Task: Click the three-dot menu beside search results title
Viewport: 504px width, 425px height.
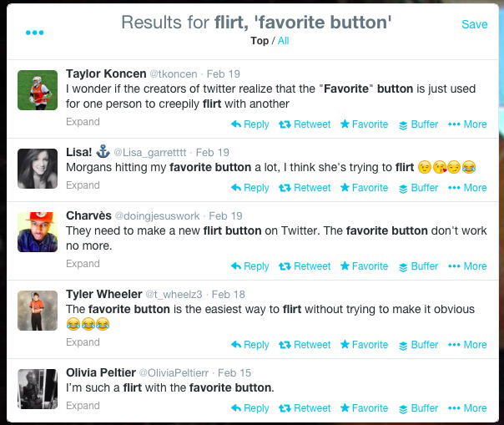Action: 34,33
